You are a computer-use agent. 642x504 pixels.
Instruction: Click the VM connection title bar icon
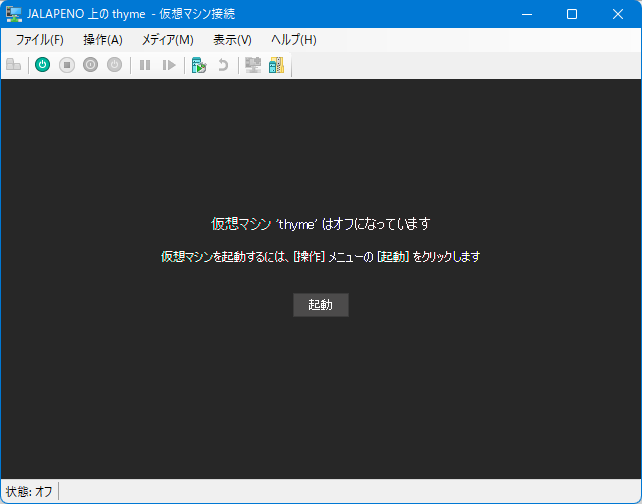pos(14,14)
